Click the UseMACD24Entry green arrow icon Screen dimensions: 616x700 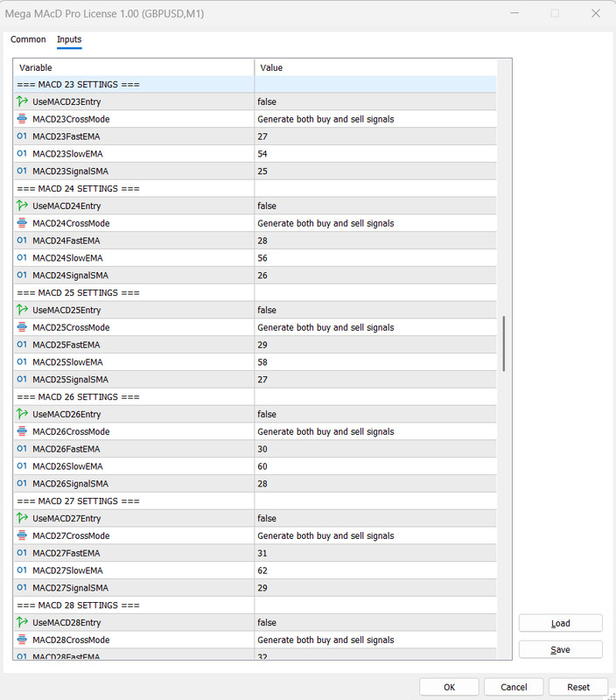tap(22, 206)
